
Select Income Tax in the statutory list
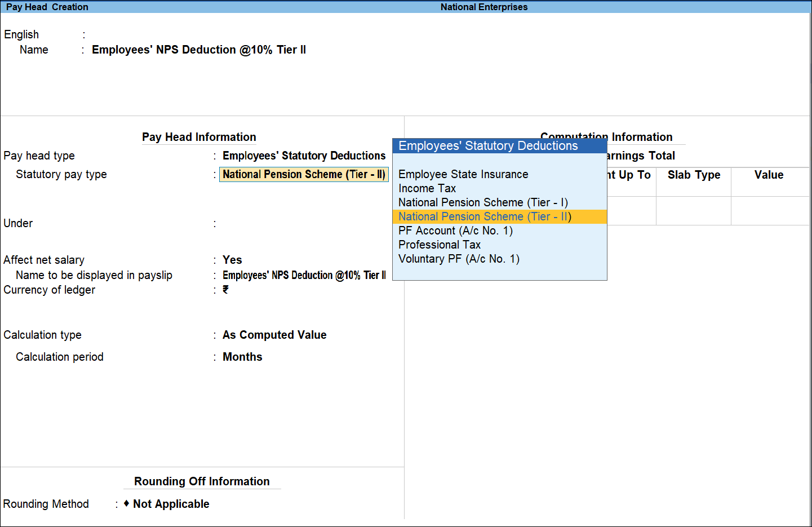coord(427,188)
